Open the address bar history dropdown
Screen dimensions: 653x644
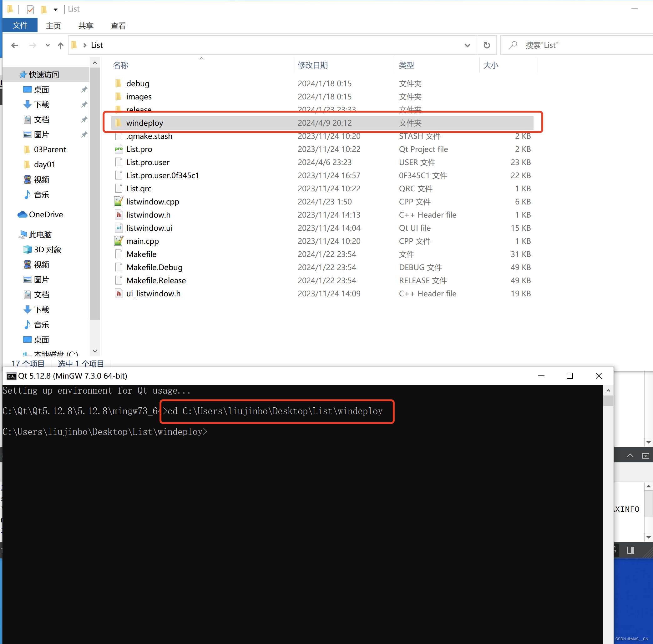(467, 45)
